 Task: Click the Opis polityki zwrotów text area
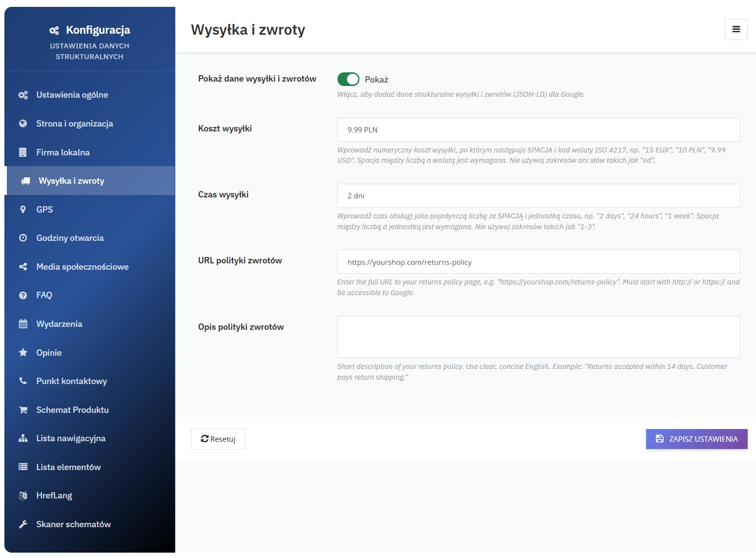tap(538, 337)
